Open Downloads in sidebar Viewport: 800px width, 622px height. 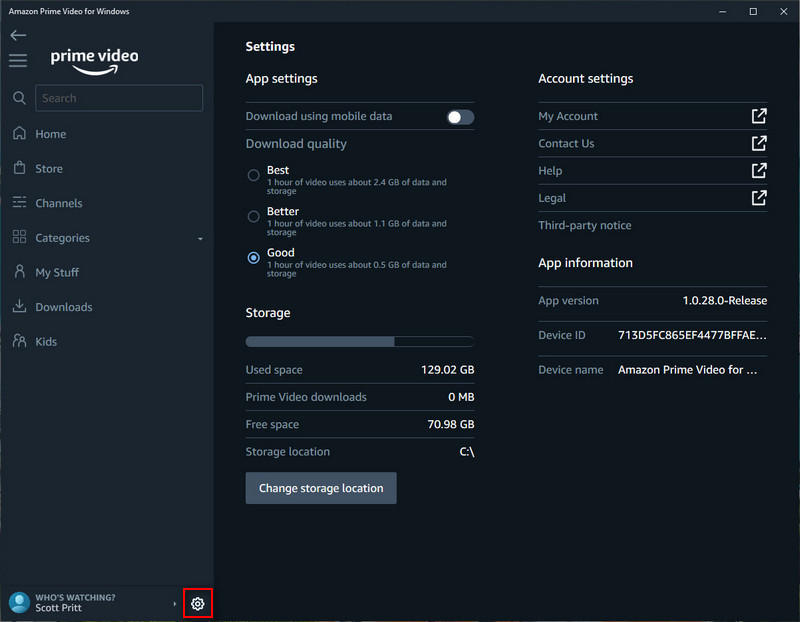click(64, 307)
